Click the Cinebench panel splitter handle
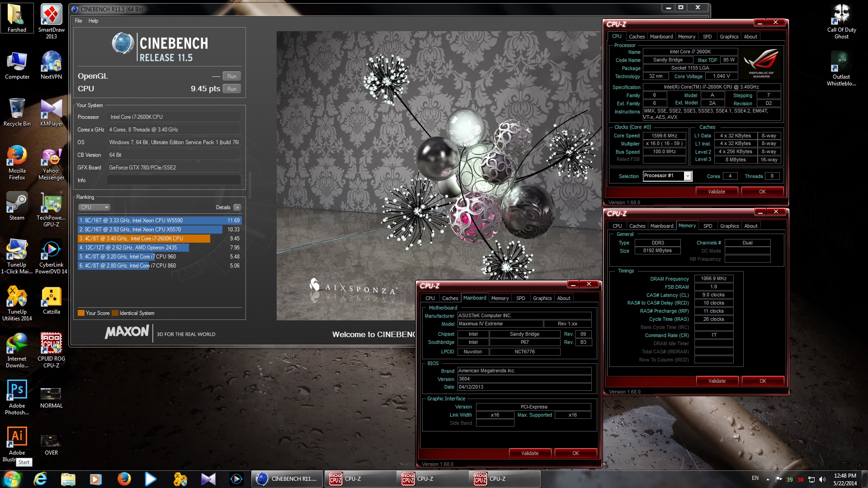 pos(250,184)
